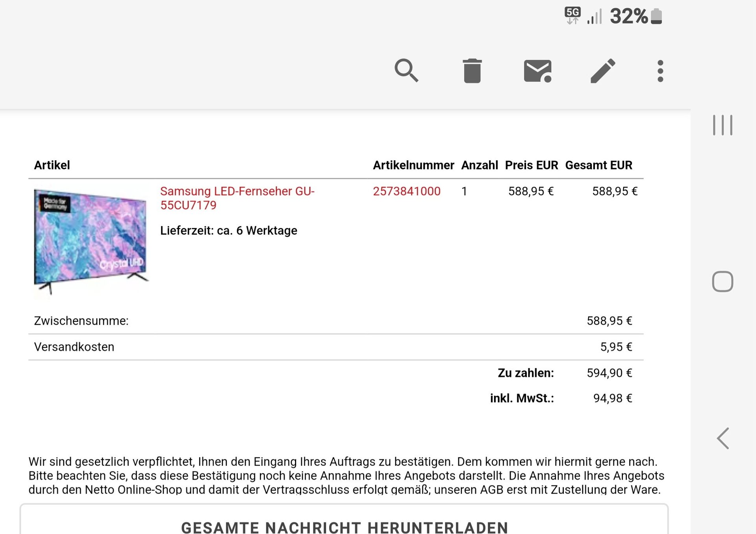Tap the Samsung TV product thumbnail
The height and width of the screenshot is (534, 756).
pyautogui.click(x=91, y=241)
